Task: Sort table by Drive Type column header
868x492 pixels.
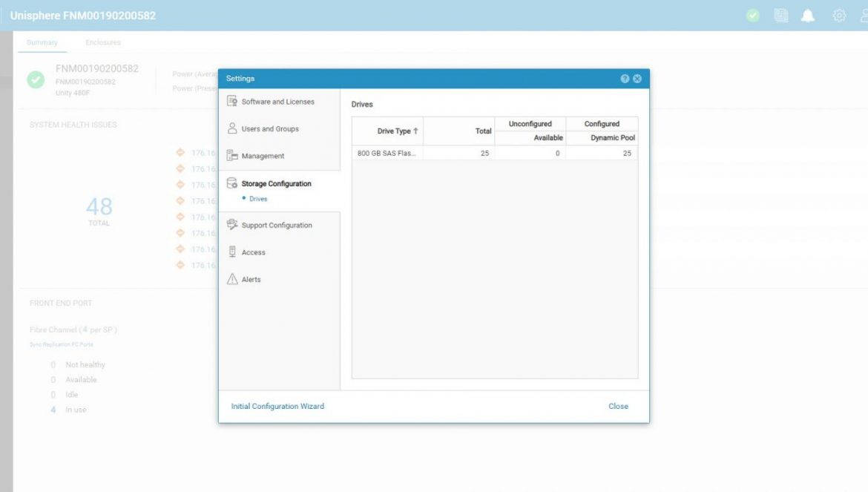Action: 387,131
